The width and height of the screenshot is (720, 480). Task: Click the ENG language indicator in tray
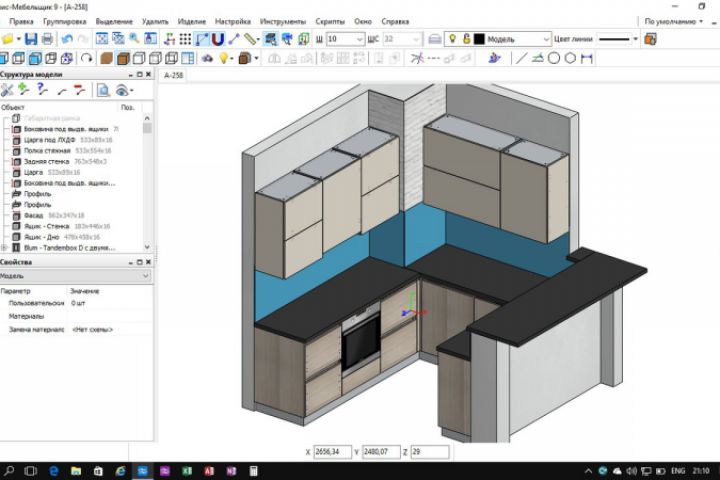pyautogui.click(x=678, y=471)
